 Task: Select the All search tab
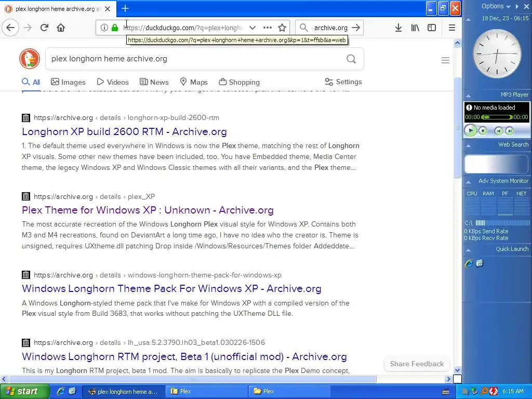pos(31,82)
